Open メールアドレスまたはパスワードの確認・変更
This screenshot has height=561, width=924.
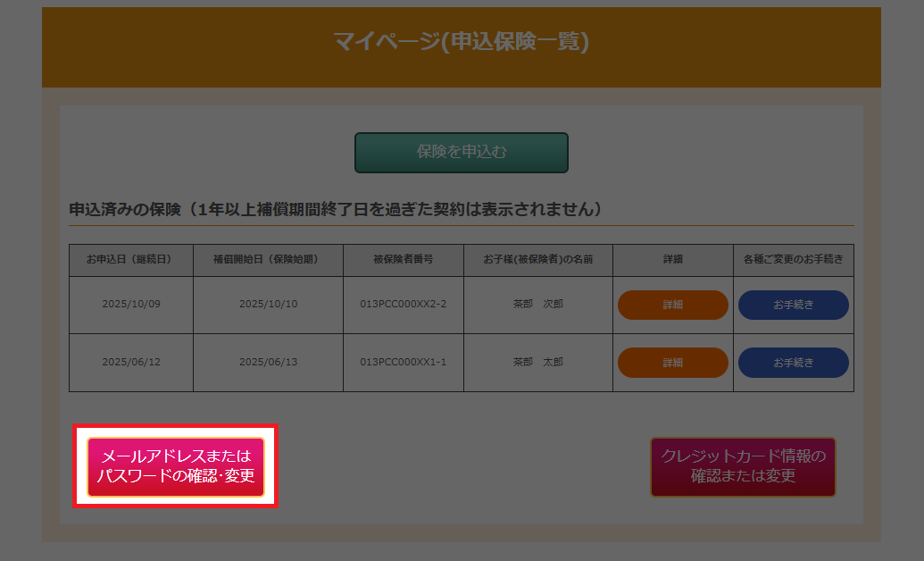[176, 466]
